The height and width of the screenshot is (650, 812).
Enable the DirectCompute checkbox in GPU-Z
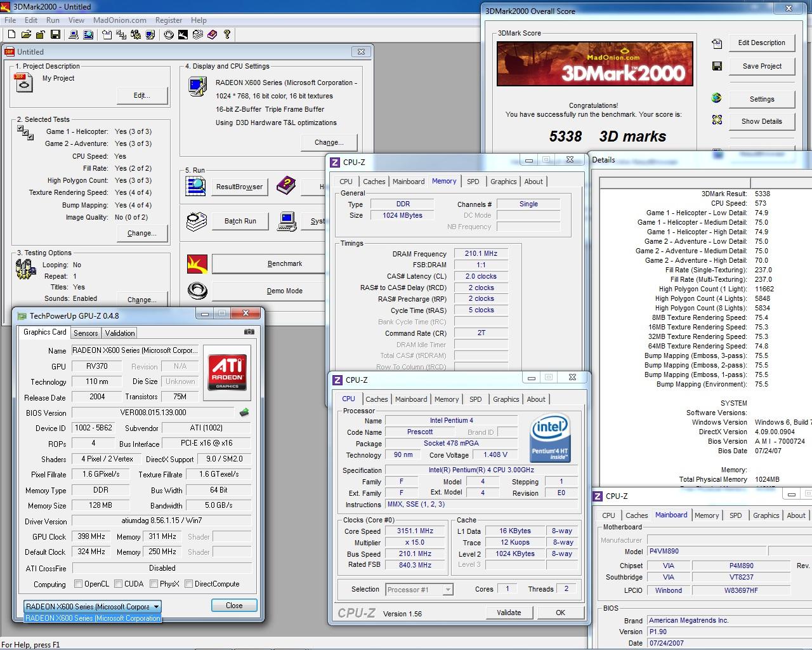(188, 583)
